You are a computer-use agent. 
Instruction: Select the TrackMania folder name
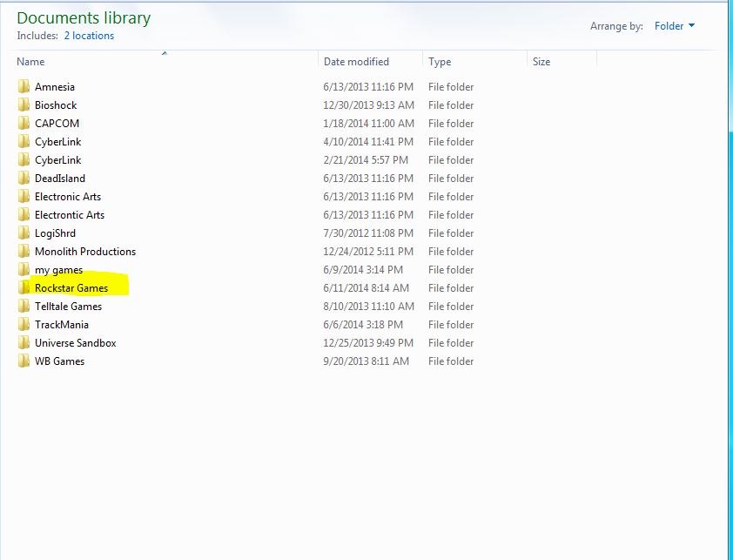coord(61,324)
